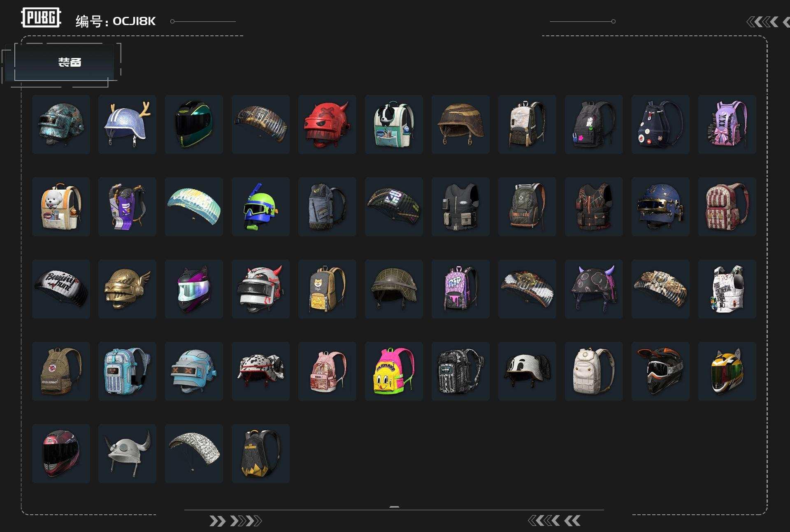
Task: Click the top-right chevron arrows
Action: [x=768, y=22]
